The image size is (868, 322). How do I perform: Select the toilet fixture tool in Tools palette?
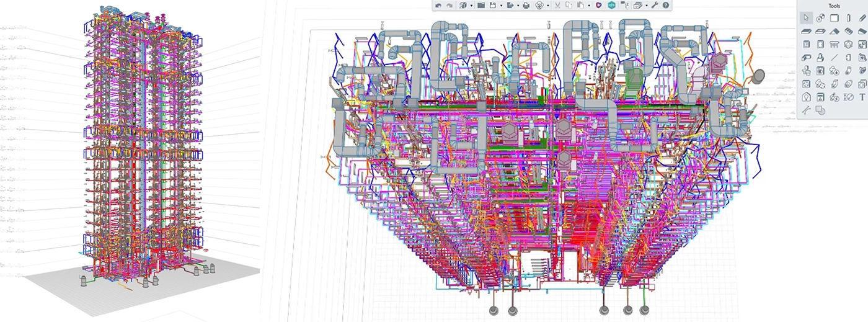coord(805,71)
